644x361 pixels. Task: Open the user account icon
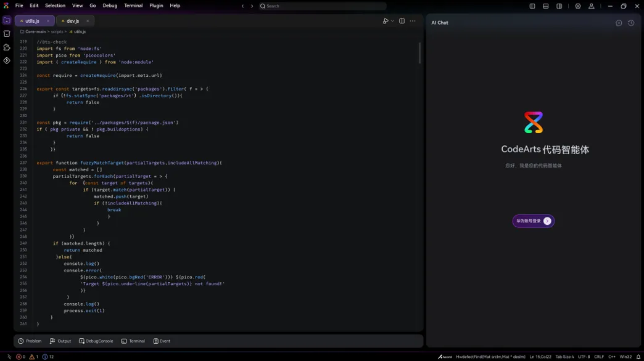point(592,6)
